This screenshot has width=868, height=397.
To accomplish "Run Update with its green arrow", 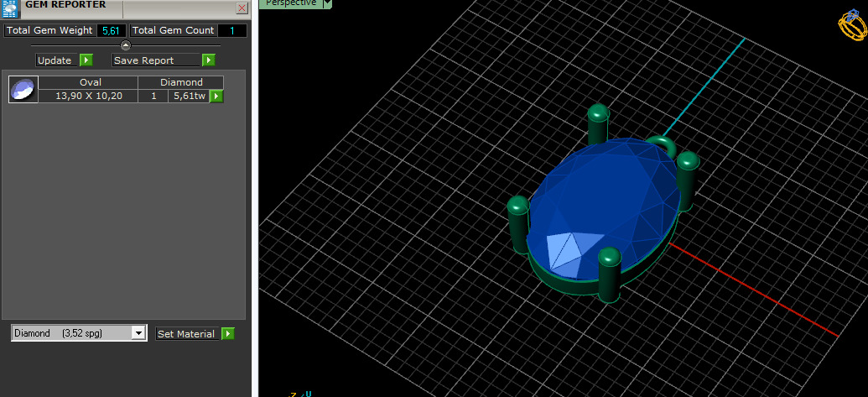I will tap(86, 60).
